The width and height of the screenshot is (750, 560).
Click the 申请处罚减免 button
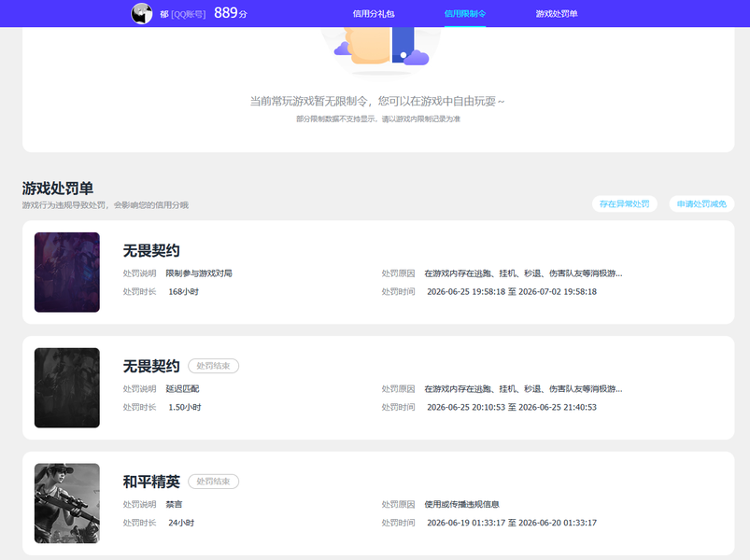click(701, 204)
